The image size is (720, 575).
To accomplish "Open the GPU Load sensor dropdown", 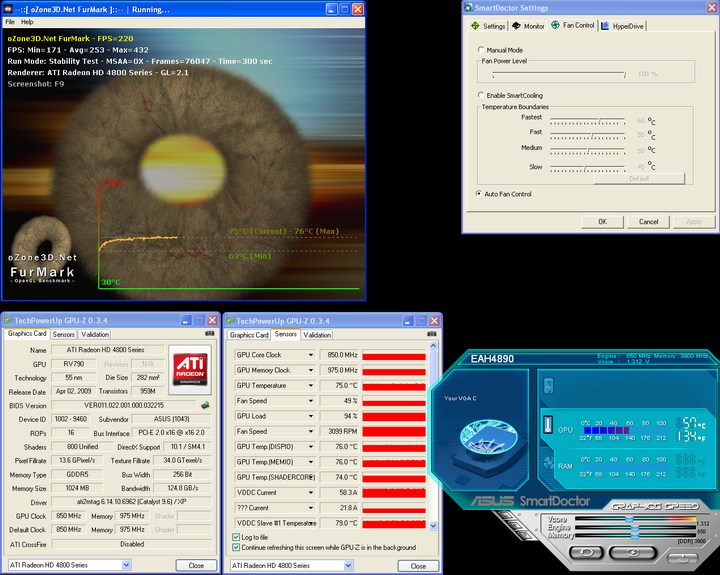I will pyautogui.click(x=311, y=416).
